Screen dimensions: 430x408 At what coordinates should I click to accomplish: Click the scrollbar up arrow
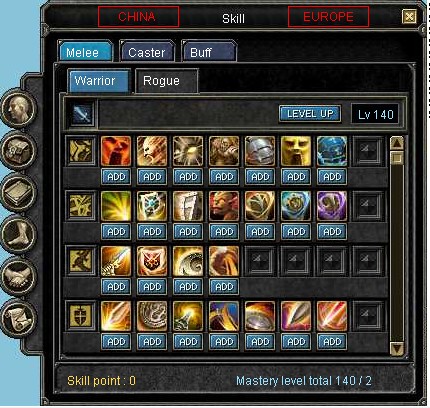(x=397, y=143)
